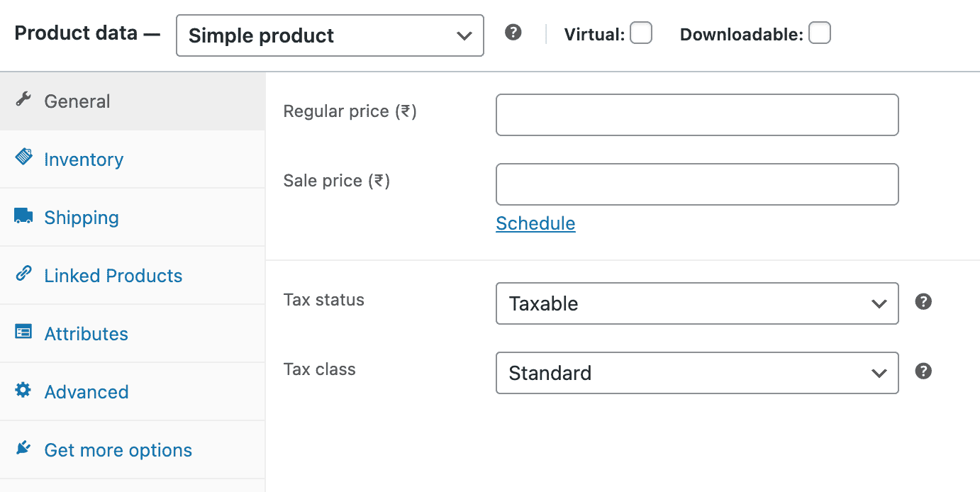Open the Simple product type dropdown
The height and width of the screenshot is (492, 980).
329,35
